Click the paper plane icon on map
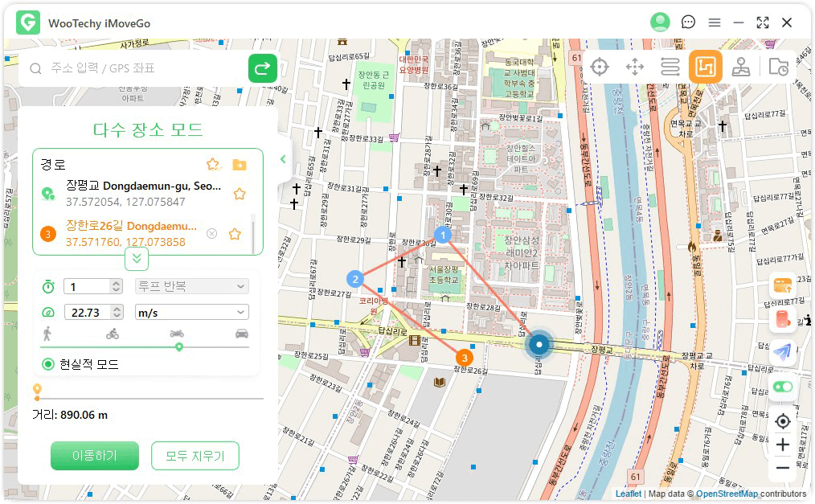 tap(782, 352)
